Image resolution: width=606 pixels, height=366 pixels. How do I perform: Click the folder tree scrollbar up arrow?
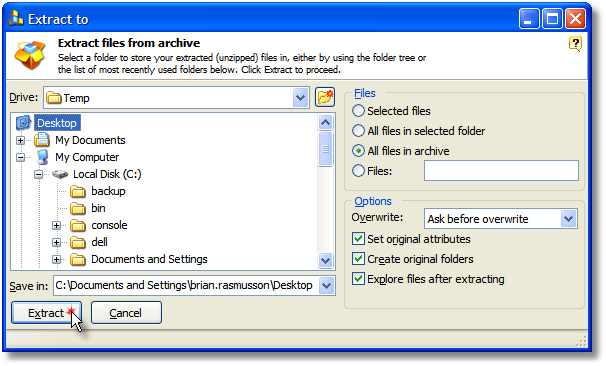coord(325,123)
